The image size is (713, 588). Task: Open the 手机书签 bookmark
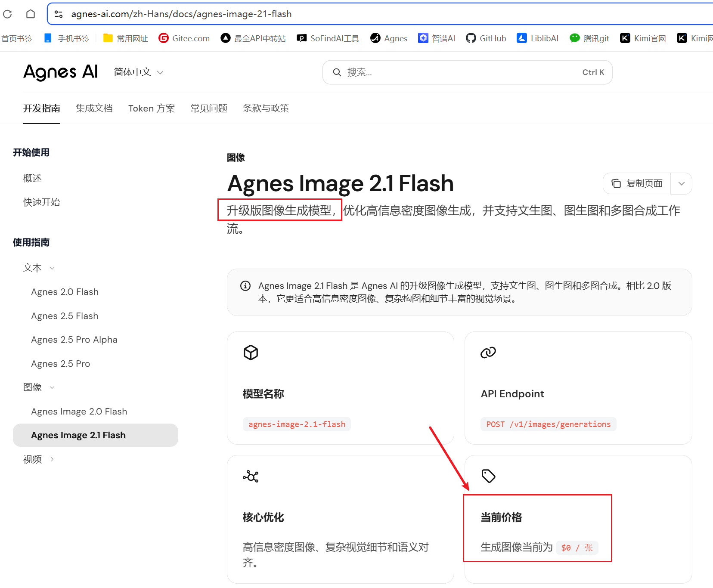[x=67, y=38]
